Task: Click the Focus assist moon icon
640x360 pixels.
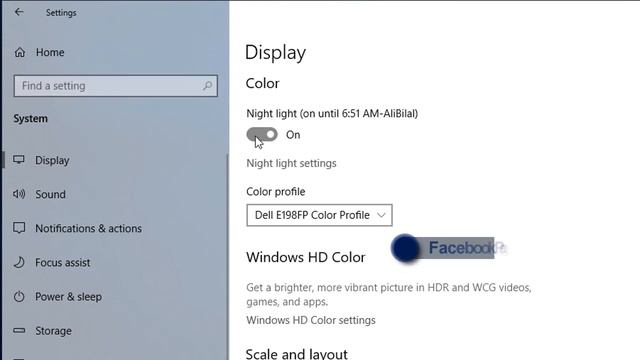Action: click(x=19, y=262)
